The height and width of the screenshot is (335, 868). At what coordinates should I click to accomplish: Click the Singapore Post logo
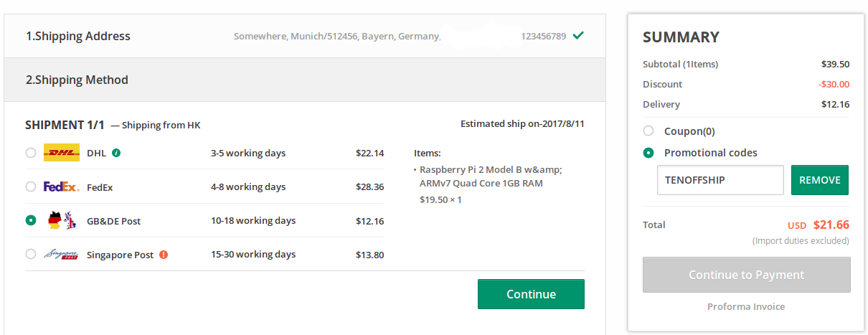click(x=62, y=255)
